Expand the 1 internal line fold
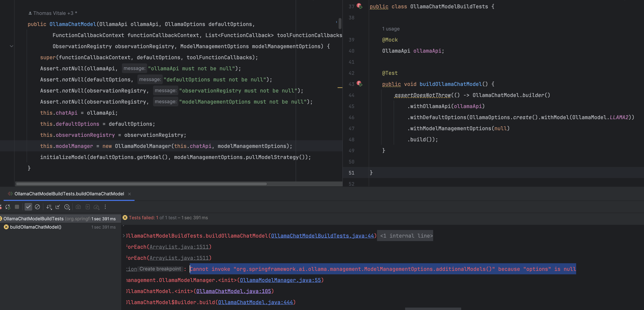 point(405,236)
